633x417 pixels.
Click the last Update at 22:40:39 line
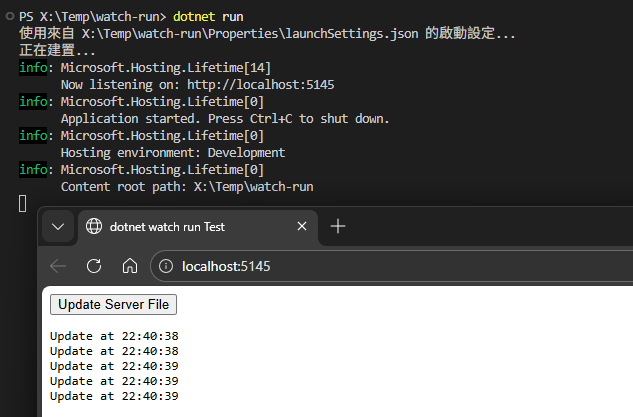(114, 396)
